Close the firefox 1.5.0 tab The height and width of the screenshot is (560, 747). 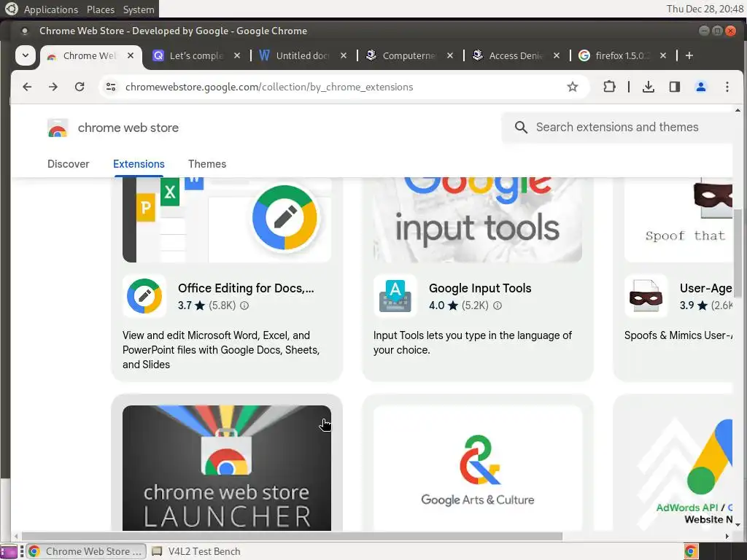pyautogui.click(x=662, y=55)
